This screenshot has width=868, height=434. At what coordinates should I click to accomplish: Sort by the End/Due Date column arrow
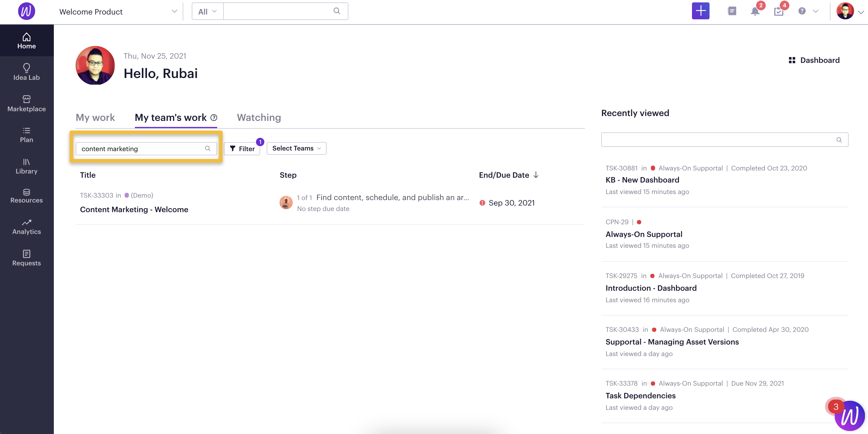(x=536, y=175)
